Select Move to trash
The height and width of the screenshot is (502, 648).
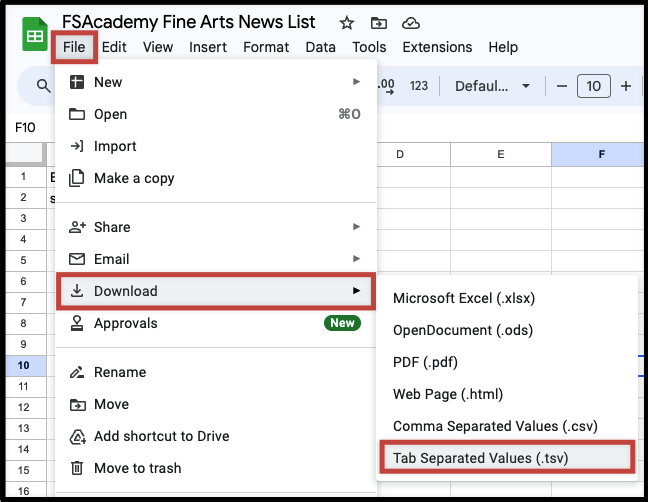click(x=216, y=468)
